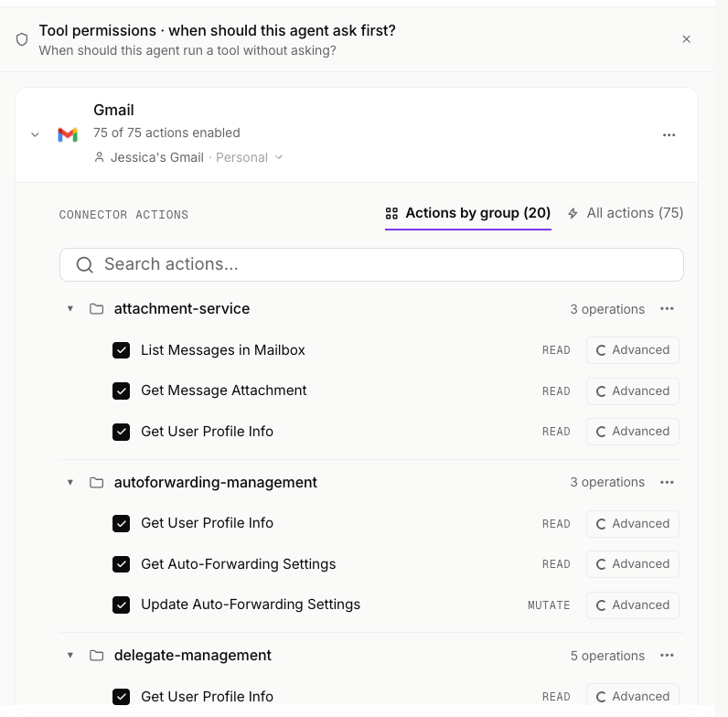This screenshot has width=728, height=717.
Task: Click the Update Auto-Forwarding Settings label
Action: [251, 605]
